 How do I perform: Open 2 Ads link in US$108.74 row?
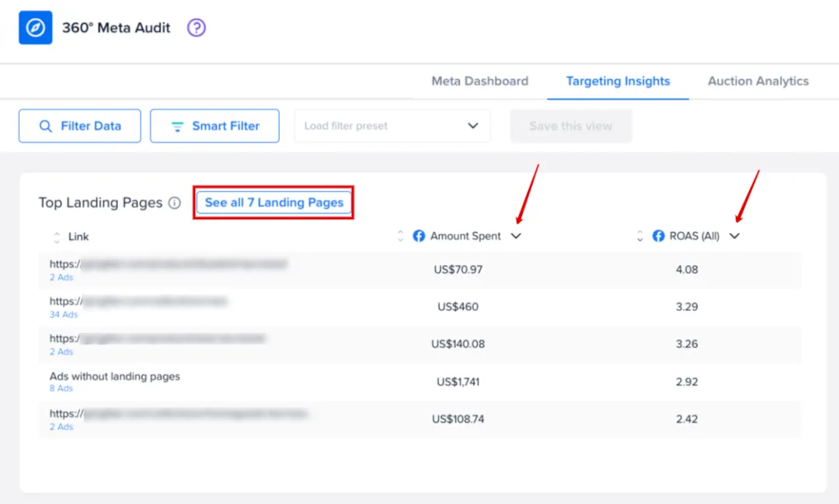tap(61, 426)
